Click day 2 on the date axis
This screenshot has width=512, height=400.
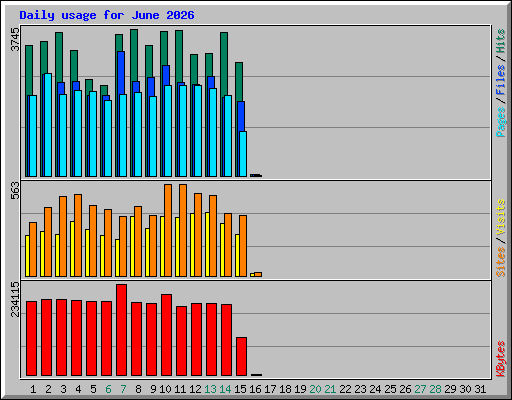[48, 389]
